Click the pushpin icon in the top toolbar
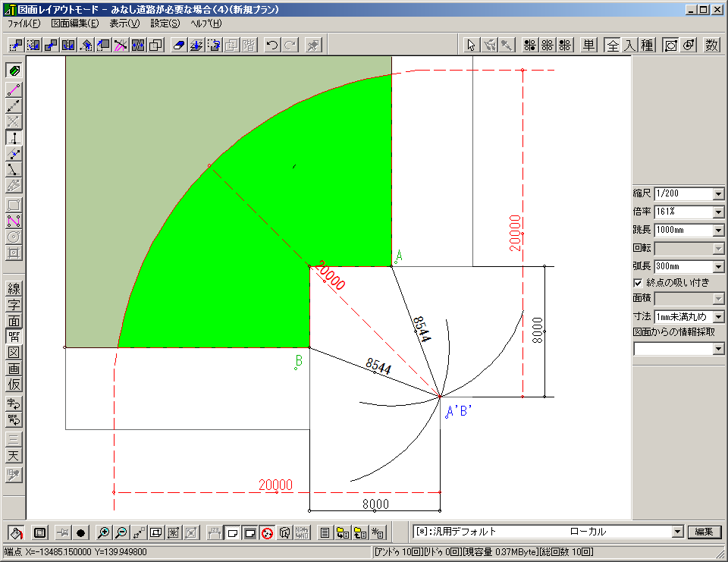This screenshot has height=562, width=728. 313,45
